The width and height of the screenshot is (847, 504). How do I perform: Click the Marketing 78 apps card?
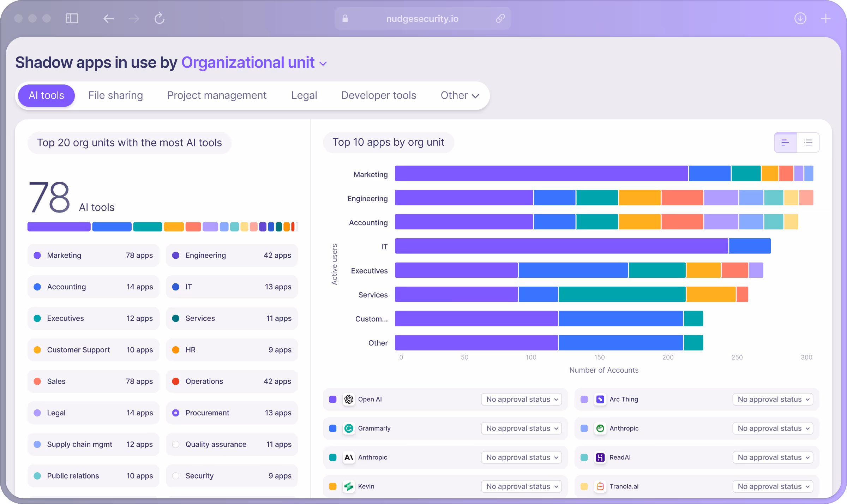(93, 255)
